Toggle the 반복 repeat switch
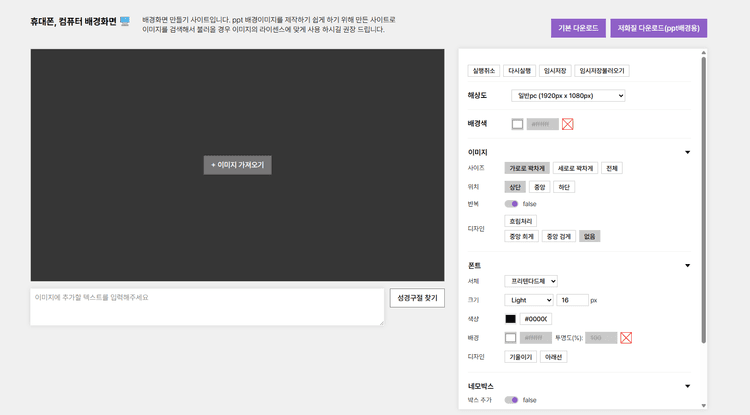750x415 pixels. [x=511, y=204]
